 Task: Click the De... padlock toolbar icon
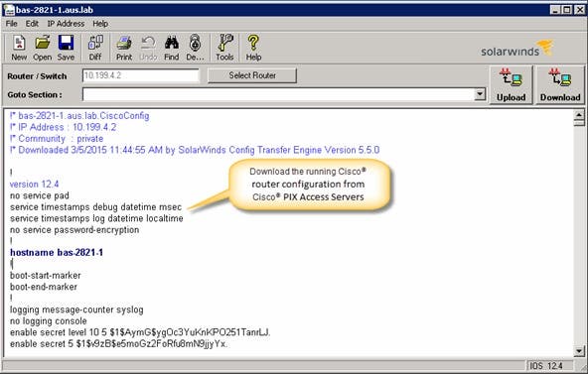(x=195, y=48)
